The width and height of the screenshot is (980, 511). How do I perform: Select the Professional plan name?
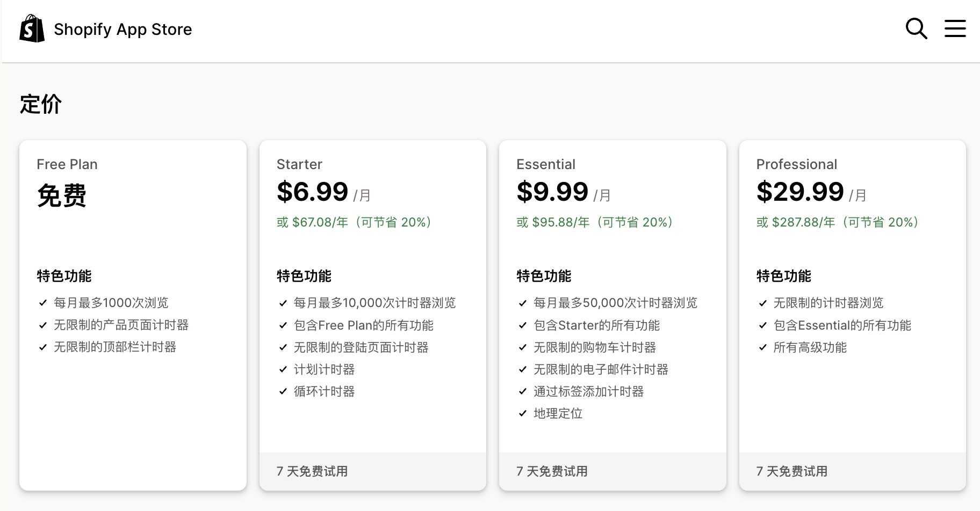pyautogui.click(x=796, y=164)
